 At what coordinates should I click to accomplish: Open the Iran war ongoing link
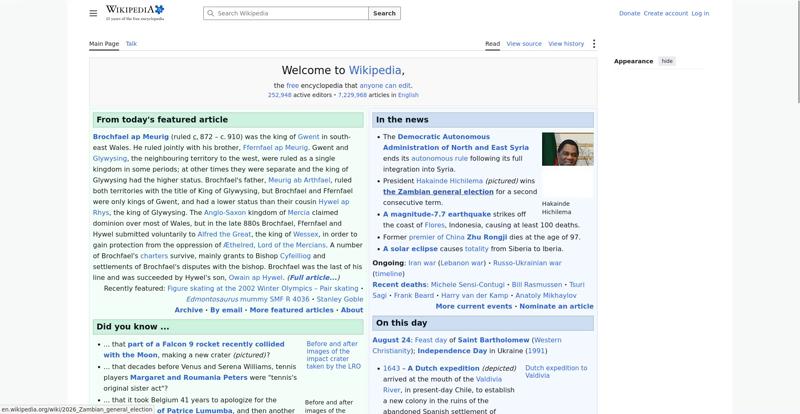click(x=422, y=263)
